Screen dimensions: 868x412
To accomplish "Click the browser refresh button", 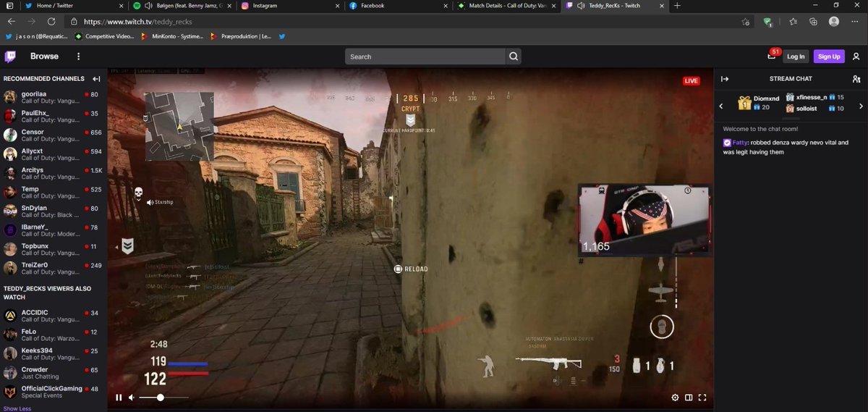I will pos(51,22).
